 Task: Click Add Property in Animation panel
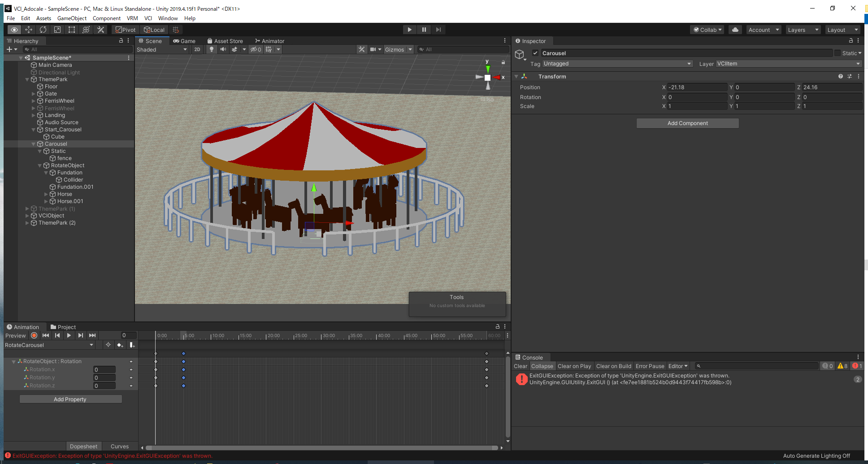[70, 399]
